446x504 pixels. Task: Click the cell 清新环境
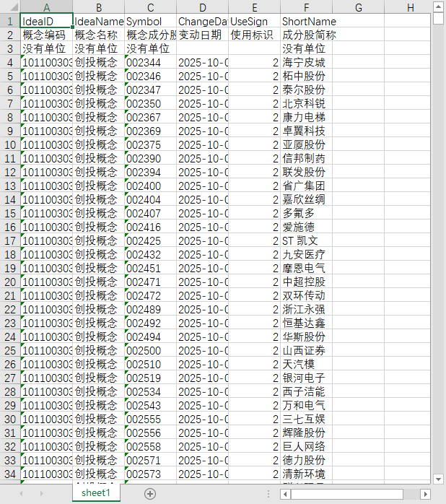coord(306,474)
